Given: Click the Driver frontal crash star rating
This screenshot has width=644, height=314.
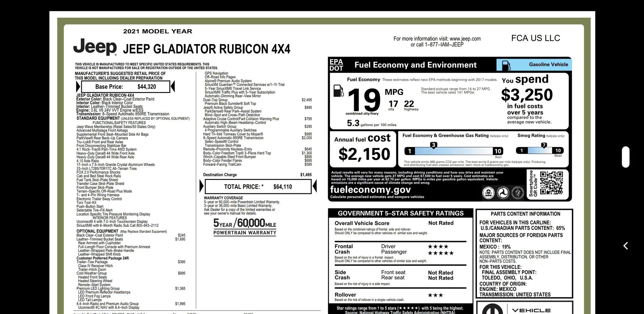Looking at the screenshot, I should (x=438, y=246).
